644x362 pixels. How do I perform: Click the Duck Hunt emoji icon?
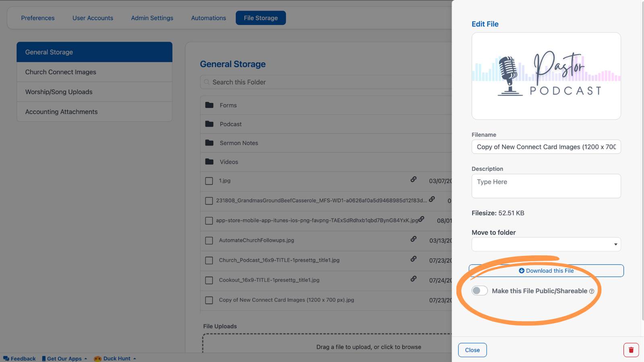click(x=97, y=359)
